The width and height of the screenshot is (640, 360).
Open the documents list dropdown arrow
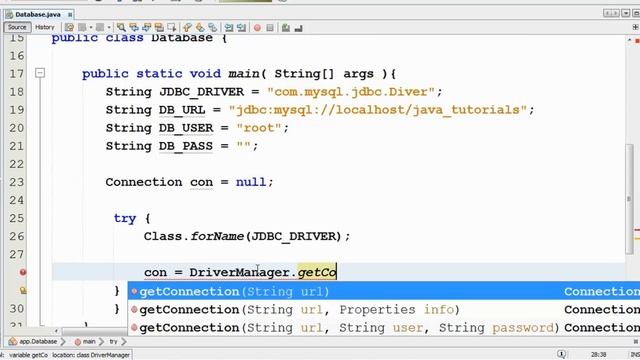tap(626, 13)
